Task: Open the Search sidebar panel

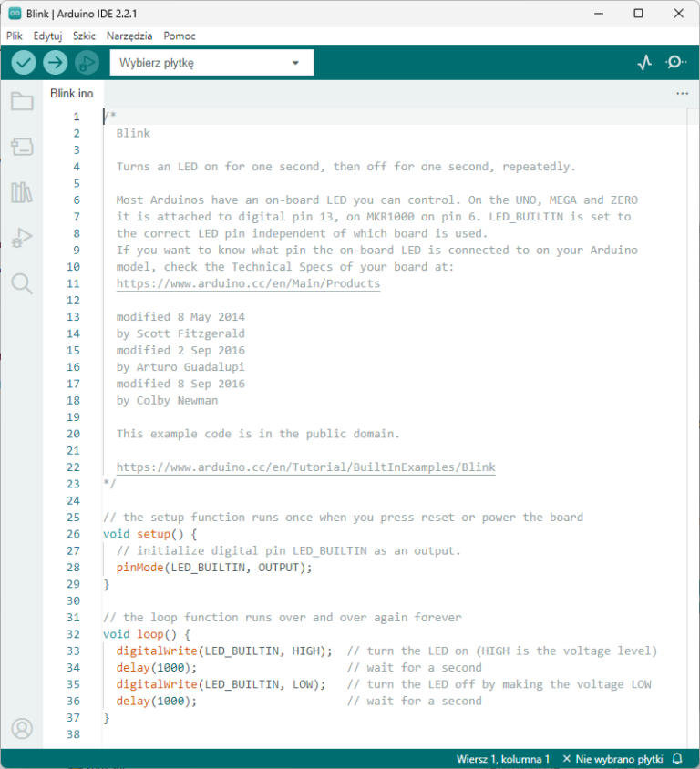Action: tap(22, 283)
